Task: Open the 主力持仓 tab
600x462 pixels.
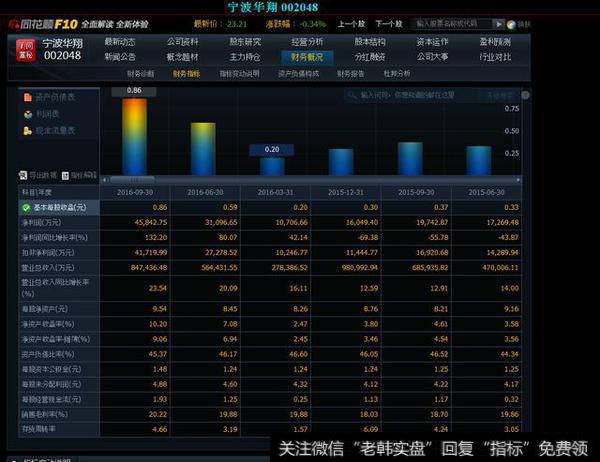Action: click(245, 57)
